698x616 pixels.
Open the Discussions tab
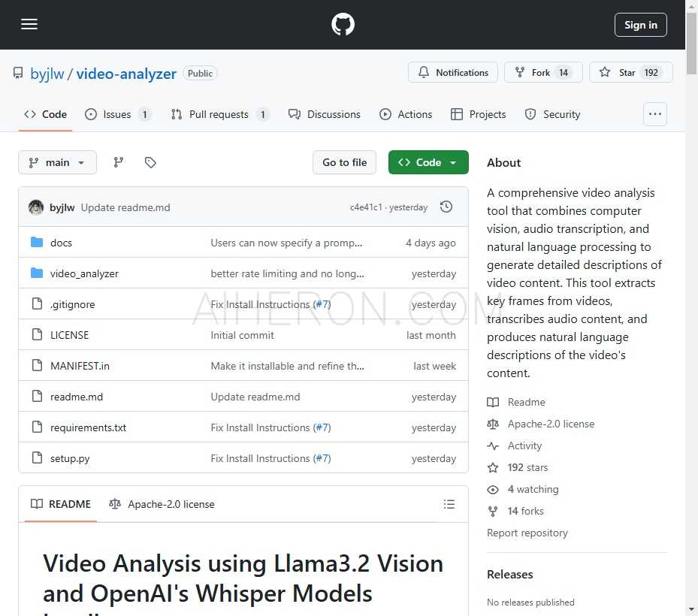tap(324, 114)
